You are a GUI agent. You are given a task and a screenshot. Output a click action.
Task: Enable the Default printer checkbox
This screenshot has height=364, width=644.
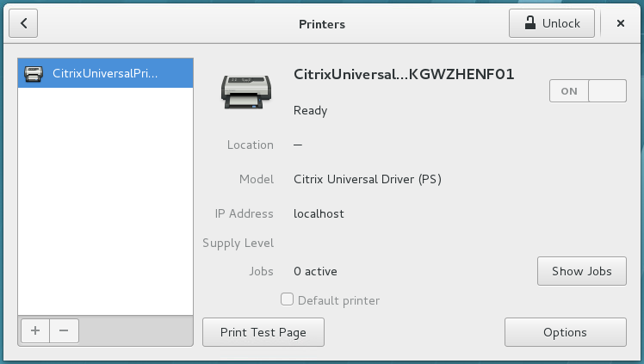pyautogui.click(x=288, y=299)
